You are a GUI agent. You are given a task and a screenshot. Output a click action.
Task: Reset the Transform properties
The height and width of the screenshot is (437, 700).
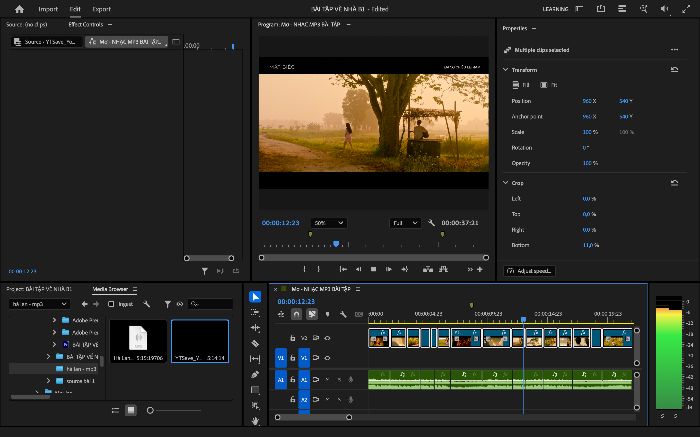click(674, 70)
